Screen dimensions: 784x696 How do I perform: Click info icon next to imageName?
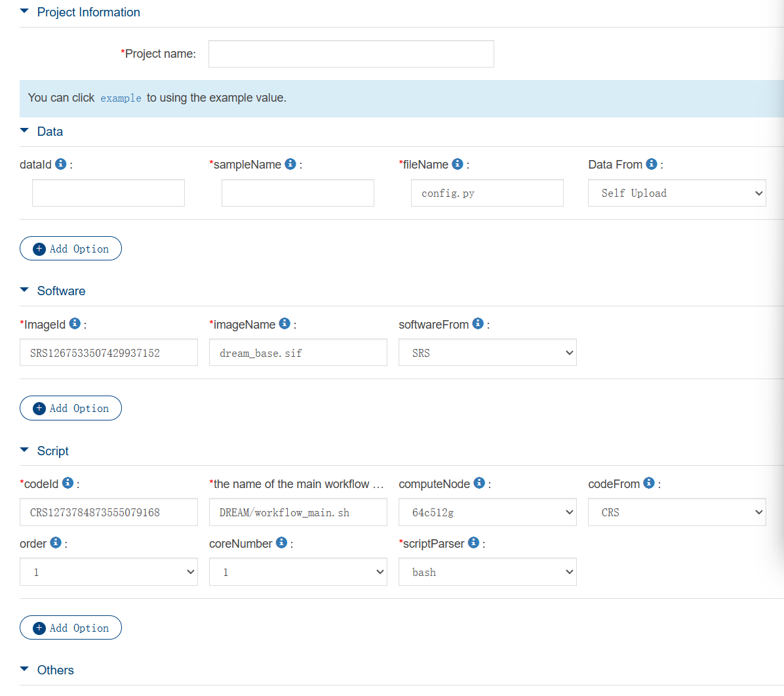click(x=284, y=324)
